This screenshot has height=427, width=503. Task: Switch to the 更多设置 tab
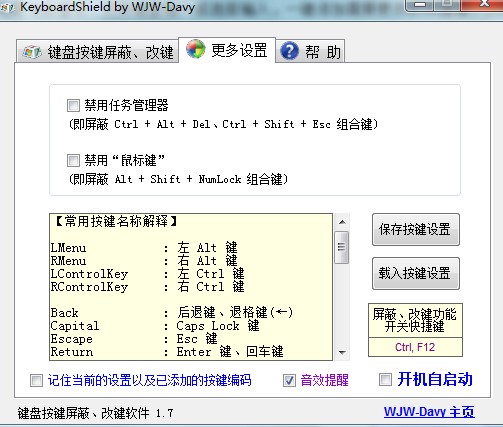pyautogui.click(x=227, y=50)
